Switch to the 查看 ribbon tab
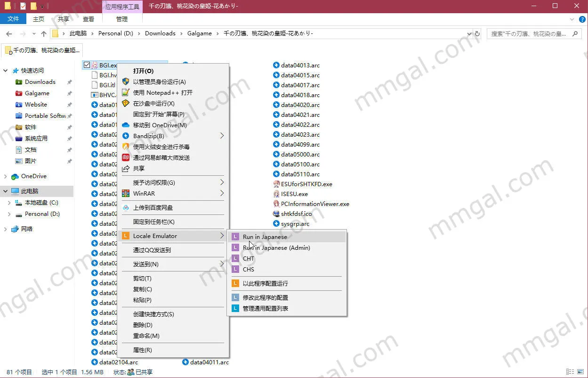The width and height of the screenshot is (588, 378). coord(89,19)
